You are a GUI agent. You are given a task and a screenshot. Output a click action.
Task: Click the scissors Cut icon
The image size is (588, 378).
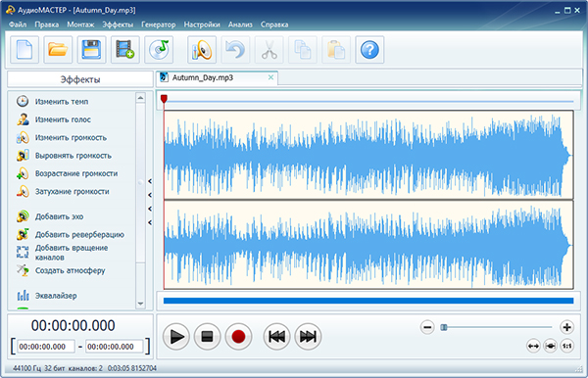[269, 50]
